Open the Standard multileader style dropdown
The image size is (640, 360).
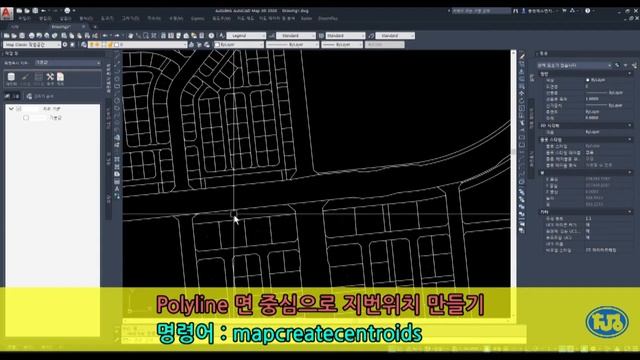point(395,36)
